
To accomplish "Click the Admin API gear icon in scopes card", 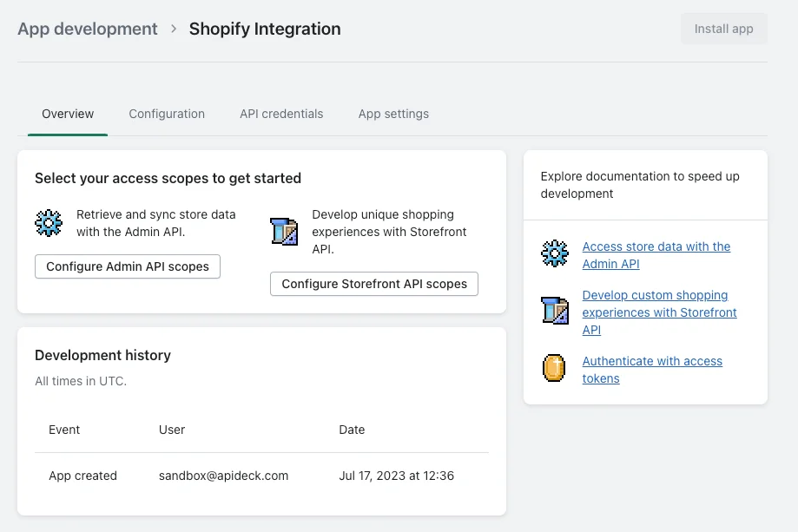I will click(49, 223).
